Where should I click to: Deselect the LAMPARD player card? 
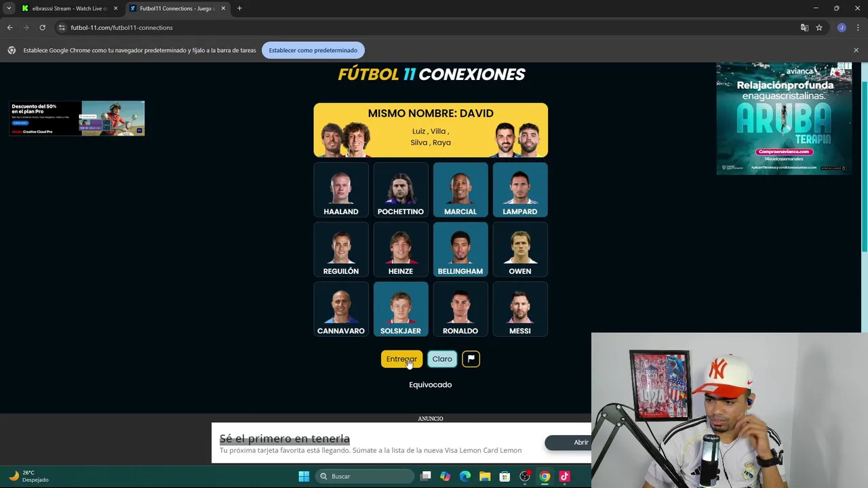pyautogui.click(x=519, y=190)
